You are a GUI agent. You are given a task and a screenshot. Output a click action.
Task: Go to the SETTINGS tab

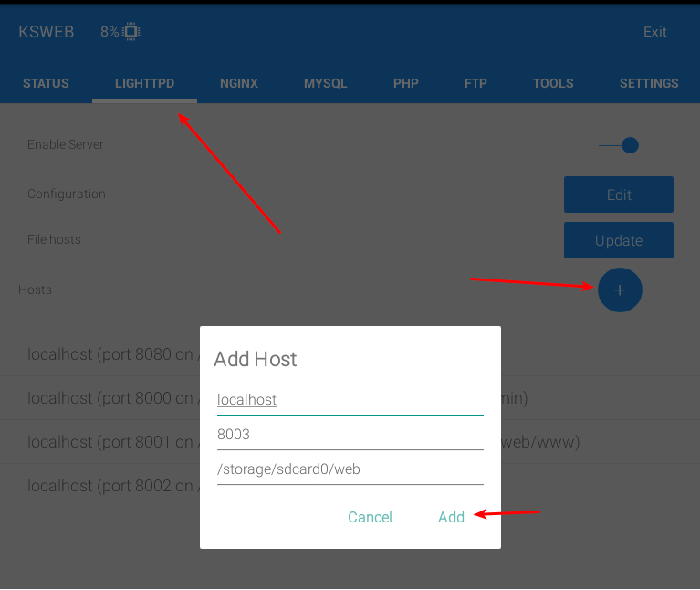(649, 83)
